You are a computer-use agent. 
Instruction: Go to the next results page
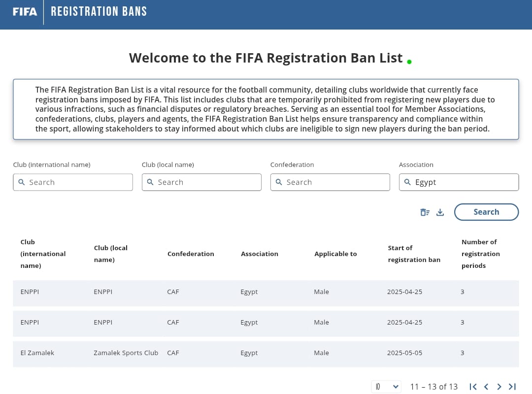[x=499, y=387]
